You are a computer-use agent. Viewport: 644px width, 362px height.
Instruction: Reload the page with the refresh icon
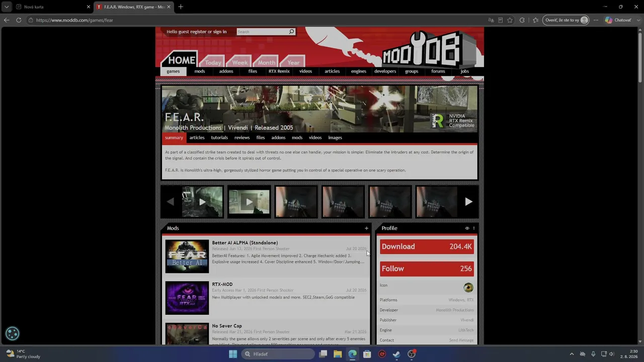[19, 20]
